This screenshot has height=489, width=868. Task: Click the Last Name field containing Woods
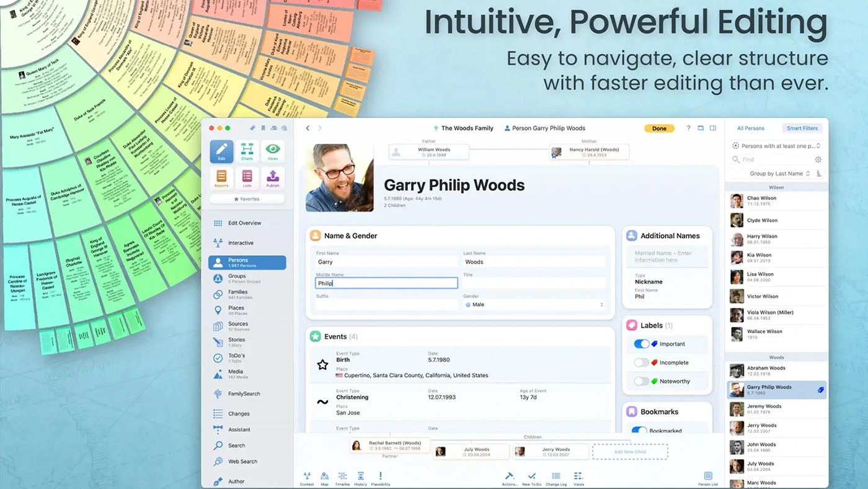tap(533, 262)
